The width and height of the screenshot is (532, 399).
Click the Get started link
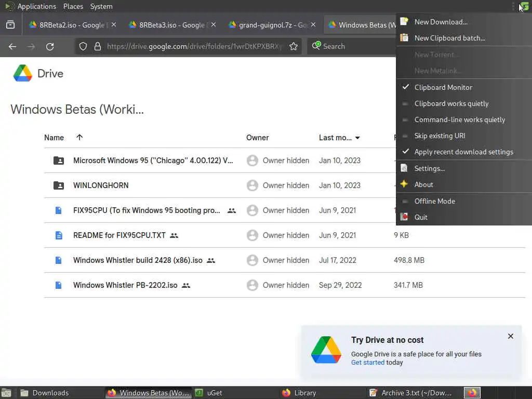pyautogui.click(x=368, y=362)
